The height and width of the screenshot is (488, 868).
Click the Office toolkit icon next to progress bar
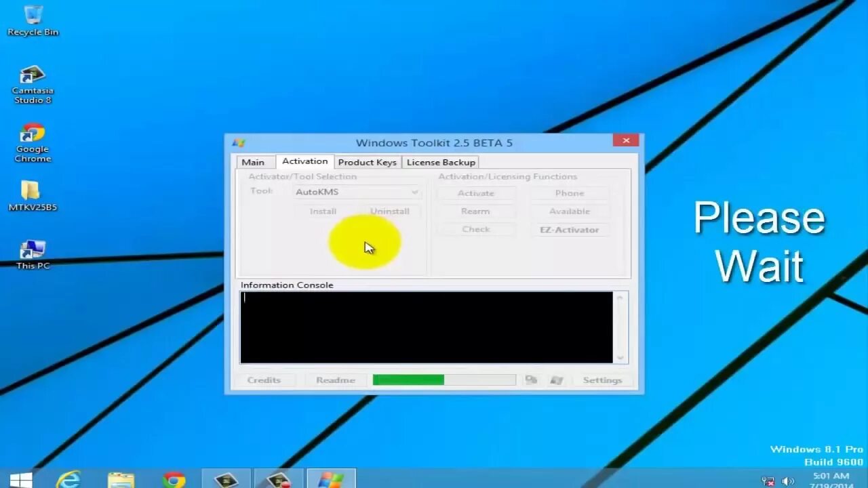[531, 380]
